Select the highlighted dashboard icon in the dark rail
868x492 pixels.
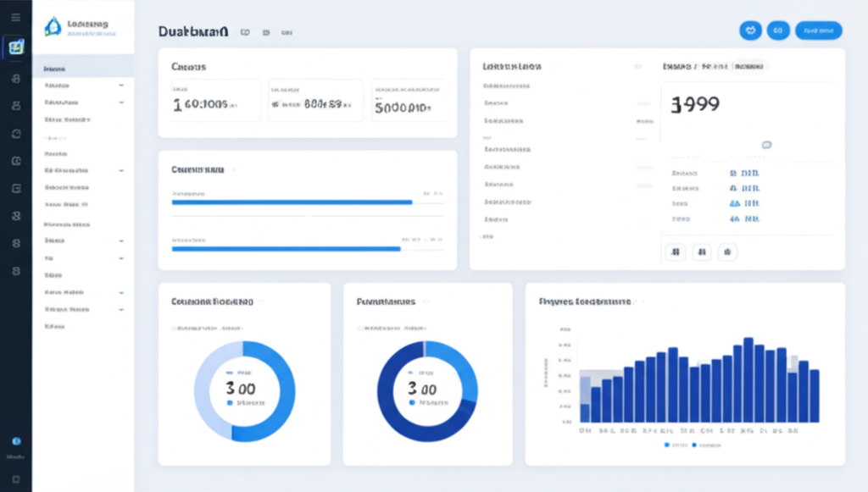coord(14,47)
